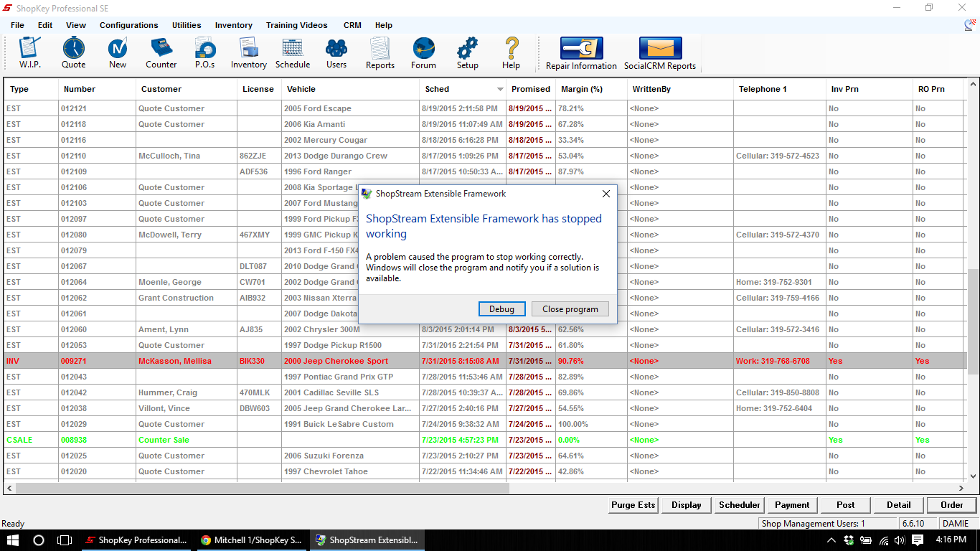
Task: Select the Counter Sale row 008938
Action: point(484,440)
